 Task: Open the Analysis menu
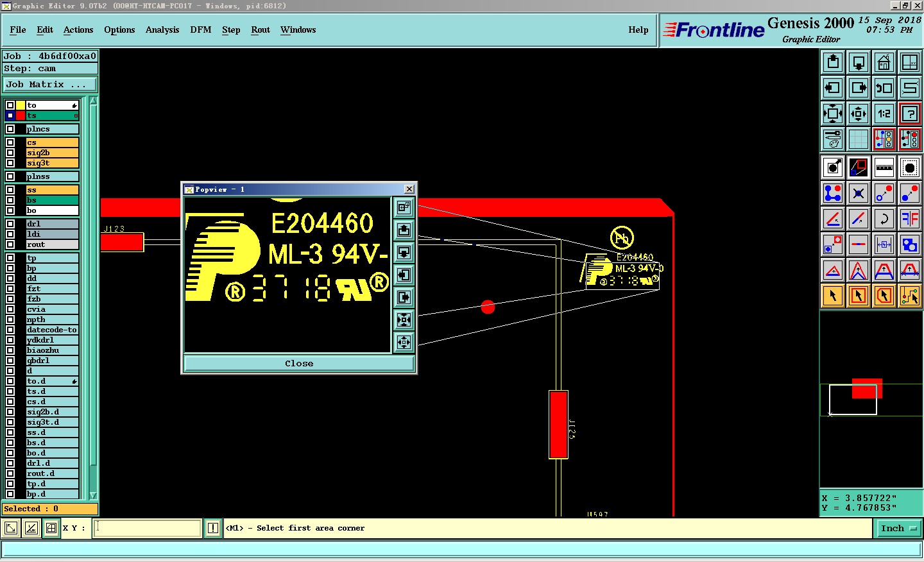162,30
